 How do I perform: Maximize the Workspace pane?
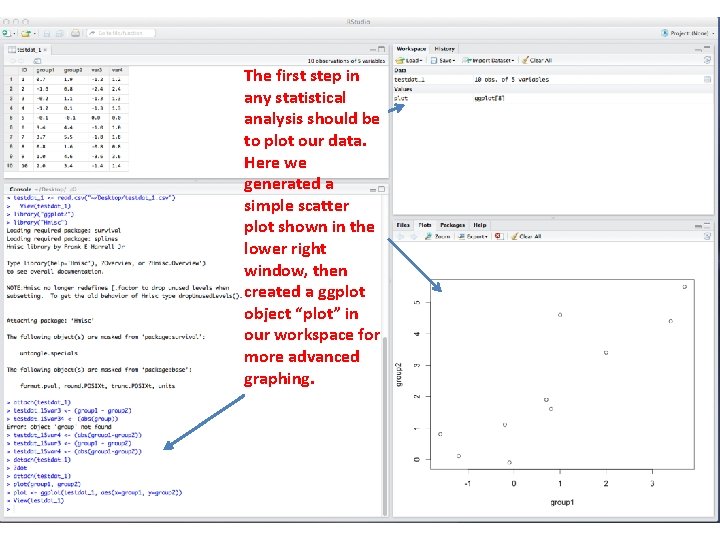click(707, 48)
